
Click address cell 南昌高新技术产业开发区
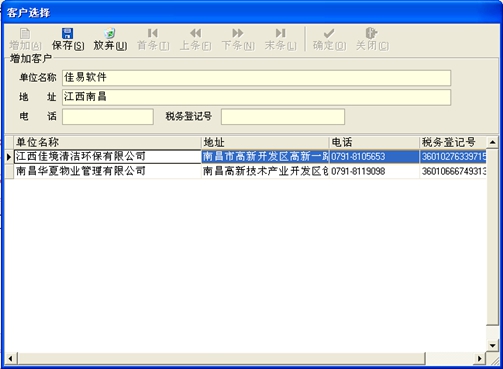coord(265,171)
